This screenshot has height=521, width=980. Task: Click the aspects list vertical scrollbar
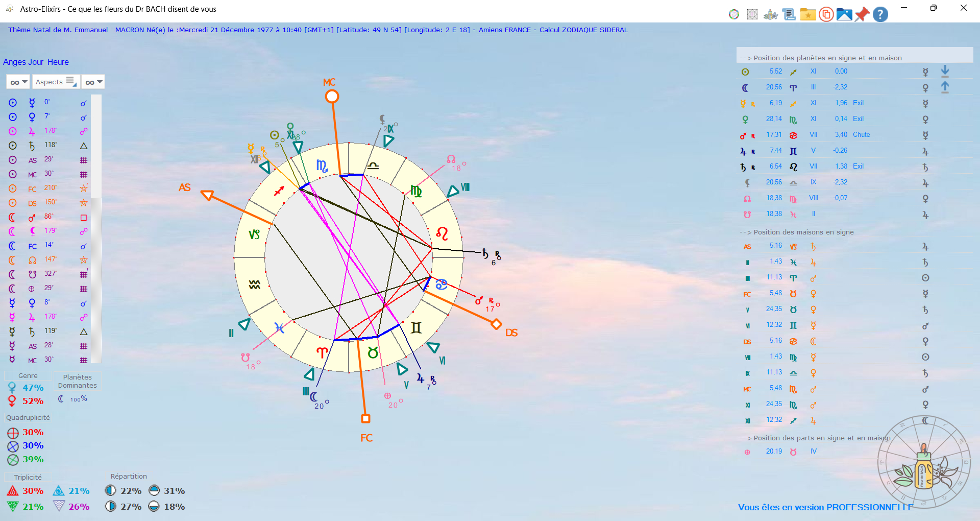[96, 229]
